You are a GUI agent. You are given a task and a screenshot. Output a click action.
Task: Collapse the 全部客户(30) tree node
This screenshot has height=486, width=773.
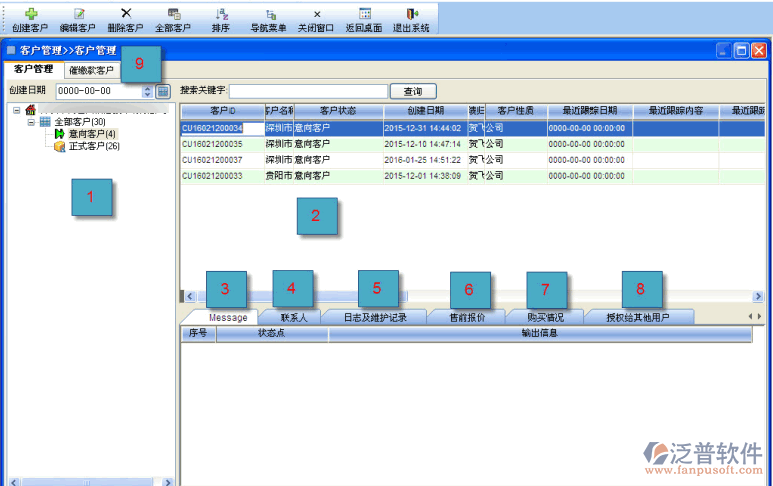pos(31,122)
